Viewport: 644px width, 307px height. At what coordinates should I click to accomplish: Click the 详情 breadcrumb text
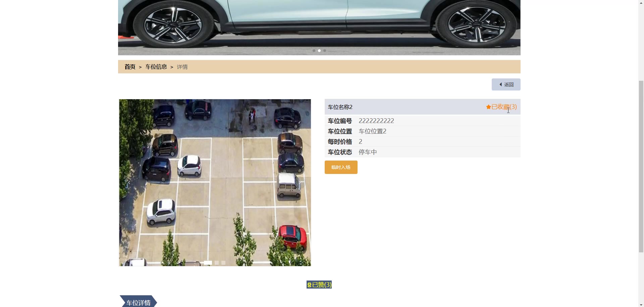coord(182,67)
